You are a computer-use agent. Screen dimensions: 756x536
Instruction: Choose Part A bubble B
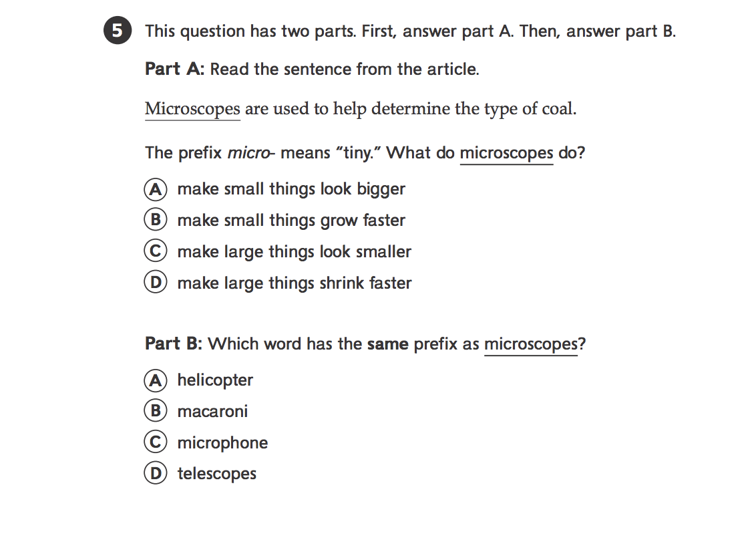(x=155, y=221)
